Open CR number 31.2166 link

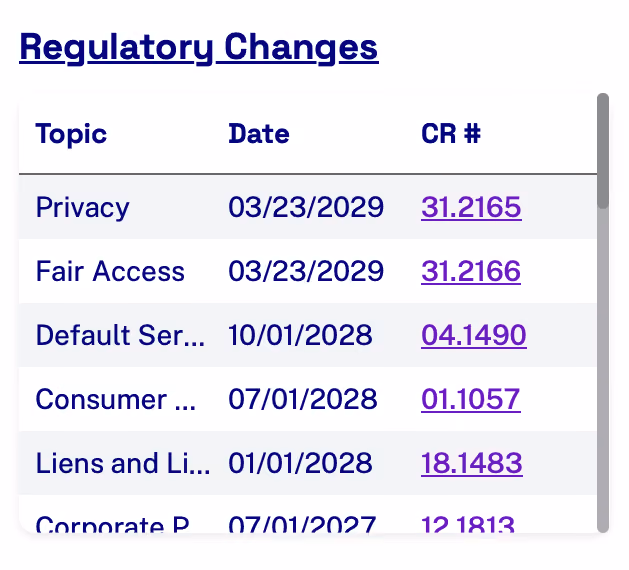[471, 271]
